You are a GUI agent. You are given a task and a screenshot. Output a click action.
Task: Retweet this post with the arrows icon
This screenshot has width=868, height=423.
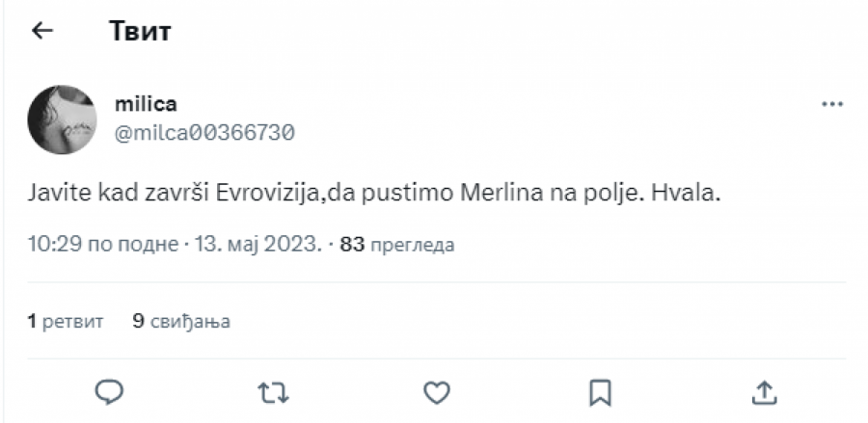click(272, 390)
